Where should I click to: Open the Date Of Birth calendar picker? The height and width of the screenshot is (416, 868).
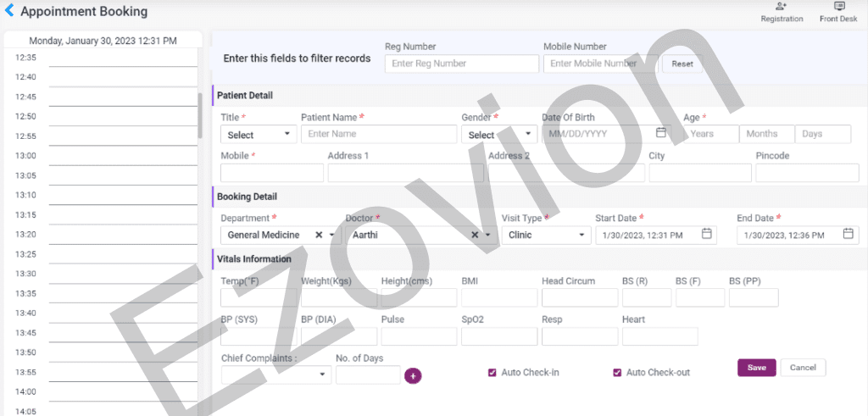(x=661, y=133)
